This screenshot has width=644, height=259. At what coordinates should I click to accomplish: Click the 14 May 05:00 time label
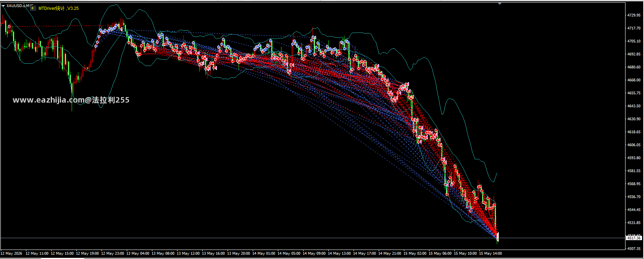pos(289,253)
